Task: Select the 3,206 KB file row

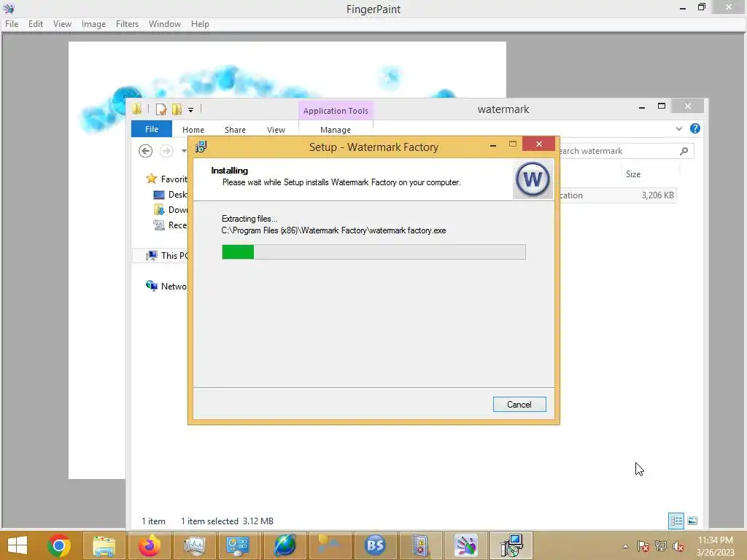Action: (x=618, y=195)
